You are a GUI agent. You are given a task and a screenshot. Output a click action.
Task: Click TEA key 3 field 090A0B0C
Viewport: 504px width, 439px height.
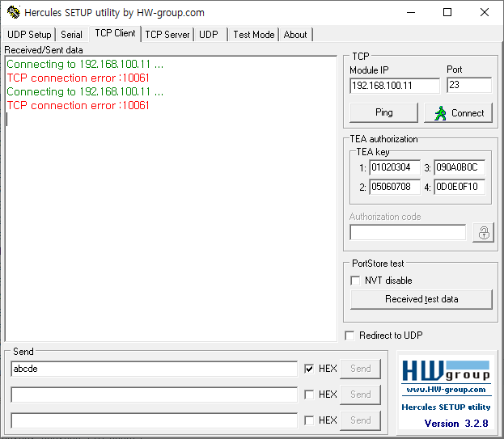pos(460,167)
